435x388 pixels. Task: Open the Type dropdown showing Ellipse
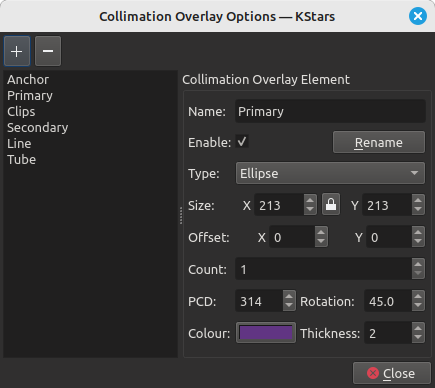330,173
